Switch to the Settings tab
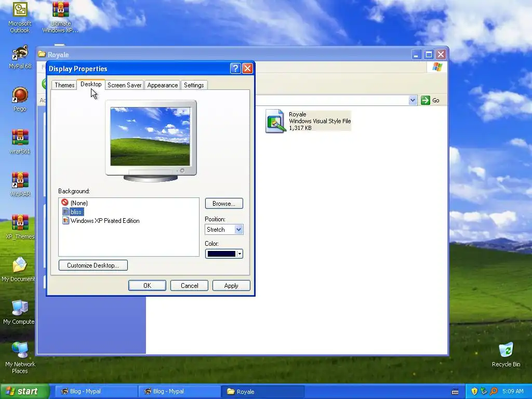The width and height of the screenshot is (532, 399). (x=194, y=85)
